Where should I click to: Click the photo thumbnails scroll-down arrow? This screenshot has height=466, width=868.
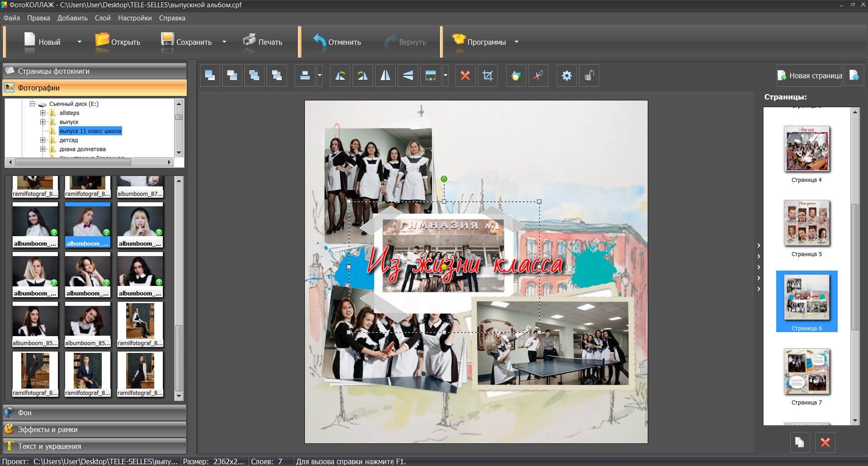point(179,396)
